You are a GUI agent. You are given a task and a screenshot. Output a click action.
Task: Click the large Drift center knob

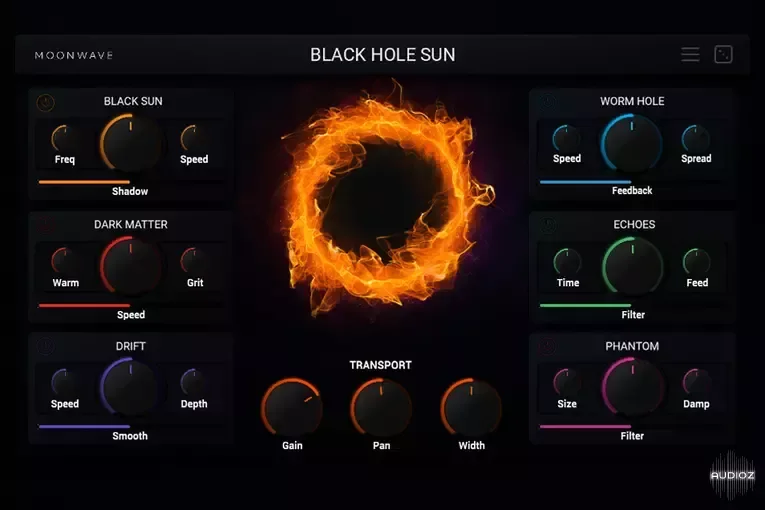click(130, 387)
